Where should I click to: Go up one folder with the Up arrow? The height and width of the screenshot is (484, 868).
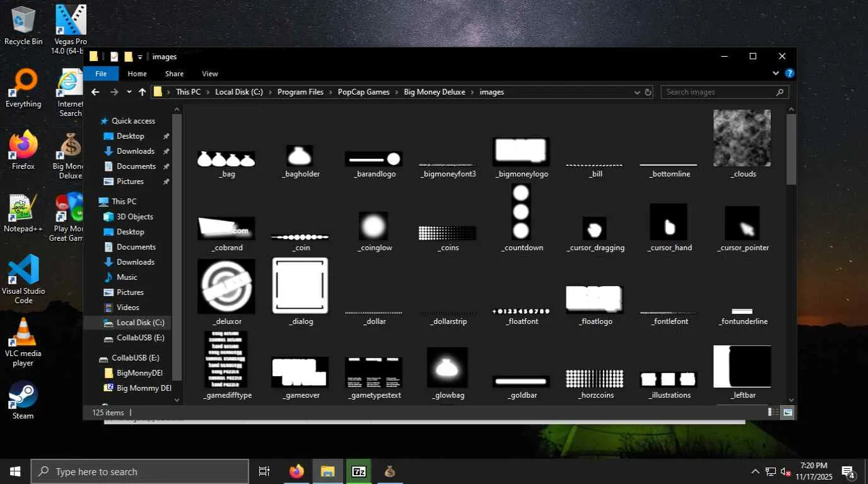coord(143,92)
